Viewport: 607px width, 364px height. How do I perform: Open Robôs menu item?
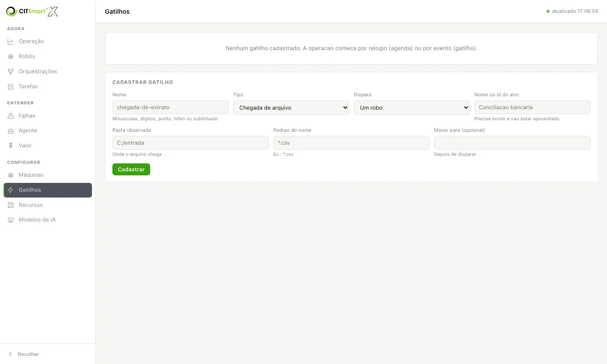[x=48, y=56]
